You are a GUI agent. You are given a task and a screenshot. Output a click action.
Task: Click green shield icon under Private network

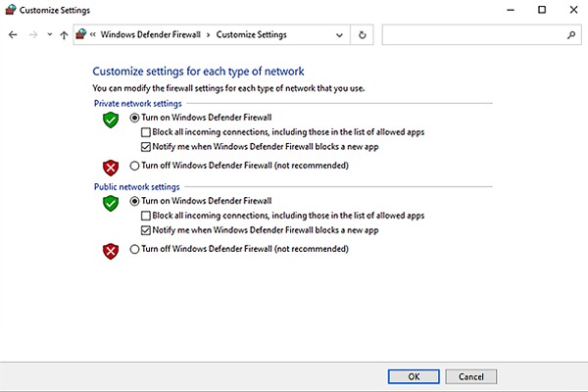(111, 120)
